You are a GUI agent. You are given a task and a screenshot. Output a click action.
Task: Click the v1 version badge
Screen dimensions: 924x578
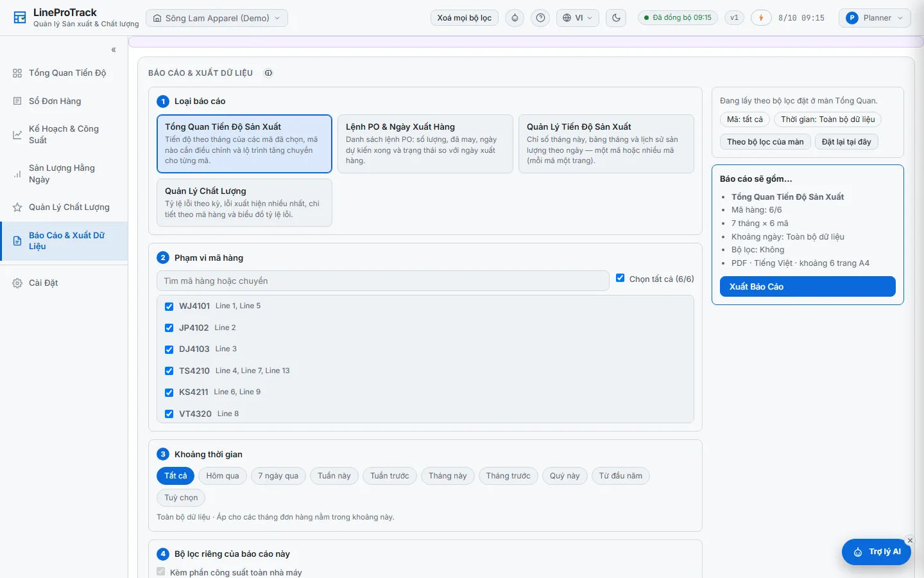(735, 18)
